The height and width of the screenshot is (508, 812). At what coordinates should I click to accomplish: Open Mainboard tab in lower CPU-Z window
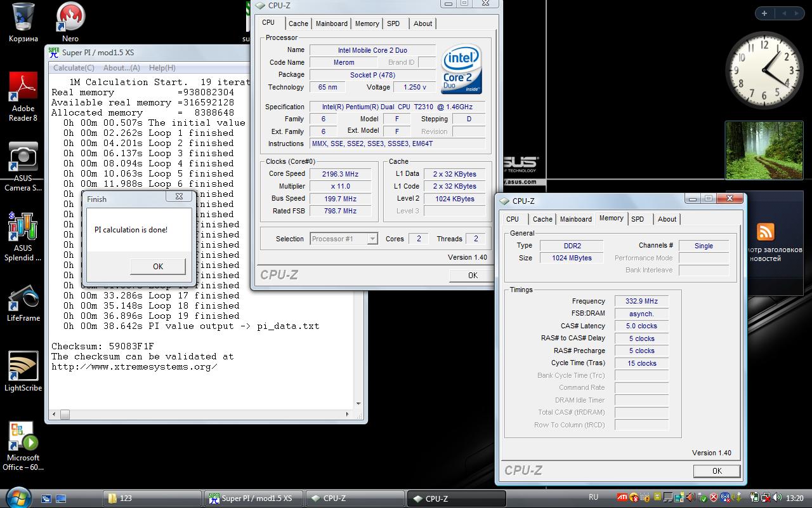[575, 219]
